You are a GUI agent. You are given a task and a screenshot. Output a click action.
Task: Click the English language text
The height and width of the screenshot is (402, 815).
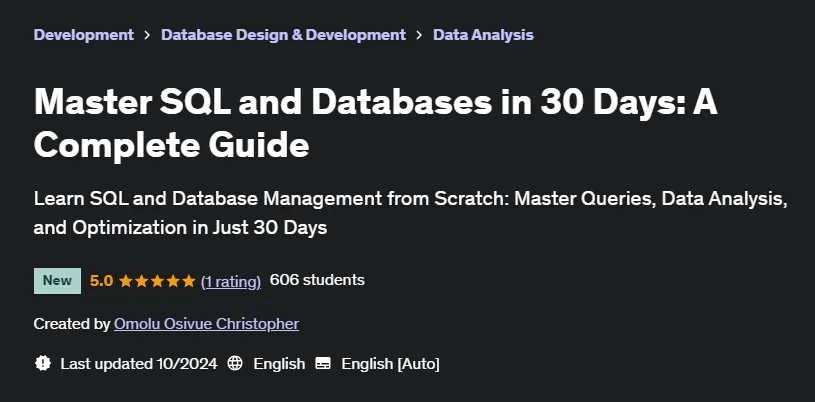279,364
